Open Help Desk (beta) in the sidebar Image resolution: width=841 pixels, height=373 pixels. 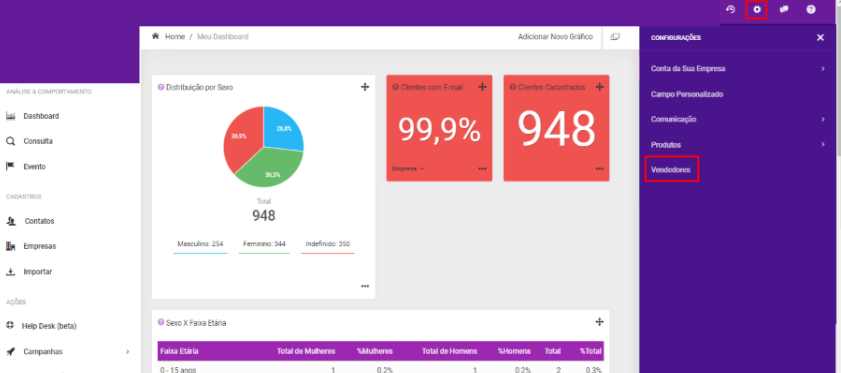tap(49, 326)
